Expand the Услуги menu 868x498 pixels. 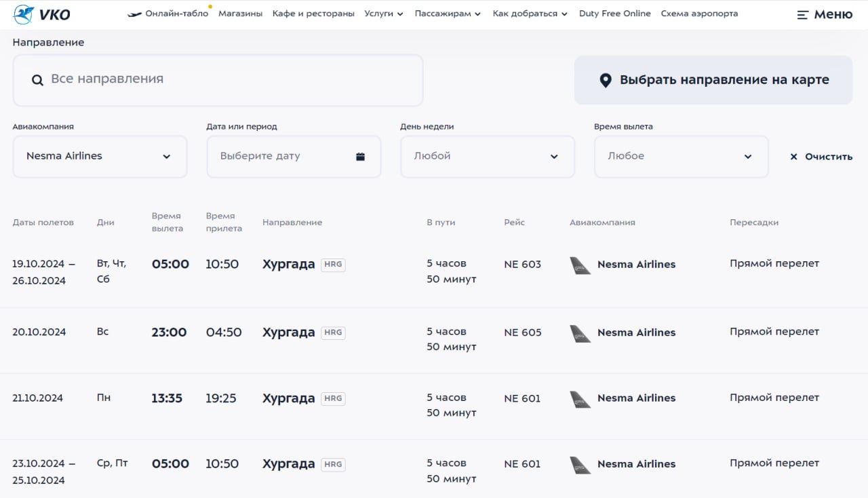click(383, 14)
